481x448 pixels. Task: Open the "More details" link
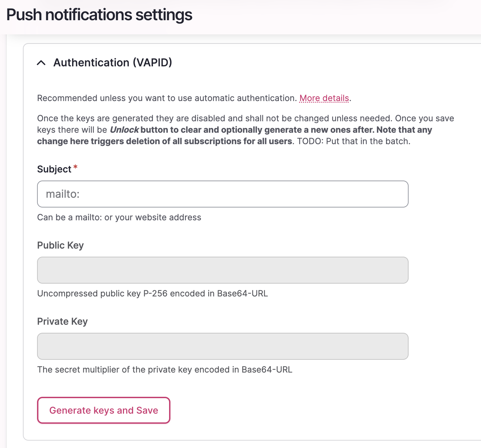(324, 98)
